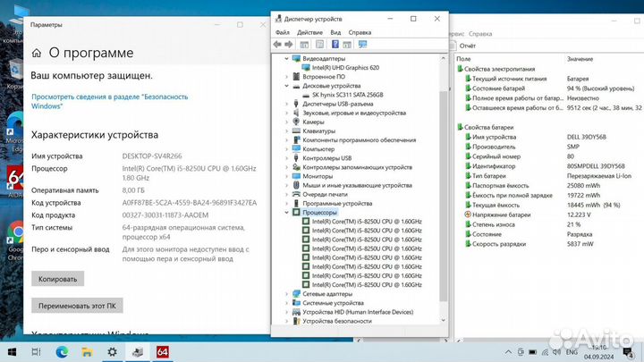Select the Контроллеры запоминающих устройств item

coord(357,167)
